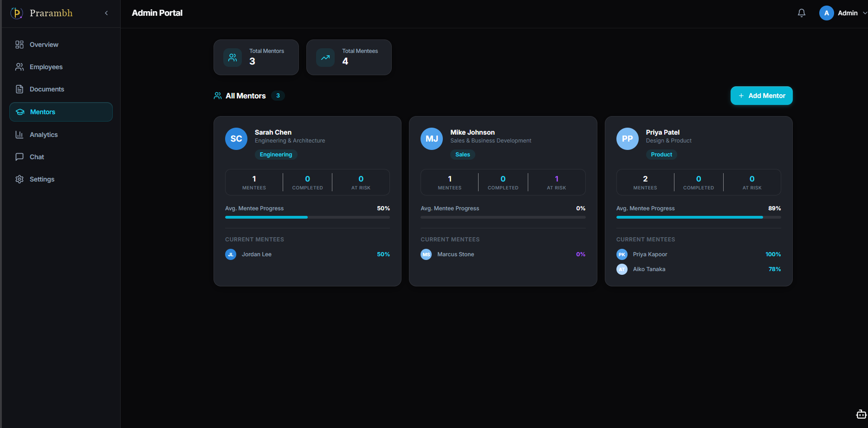868x428 pixels.
Task: Click Jordan Lee's 50% progress value
Action: click(383, 254)
